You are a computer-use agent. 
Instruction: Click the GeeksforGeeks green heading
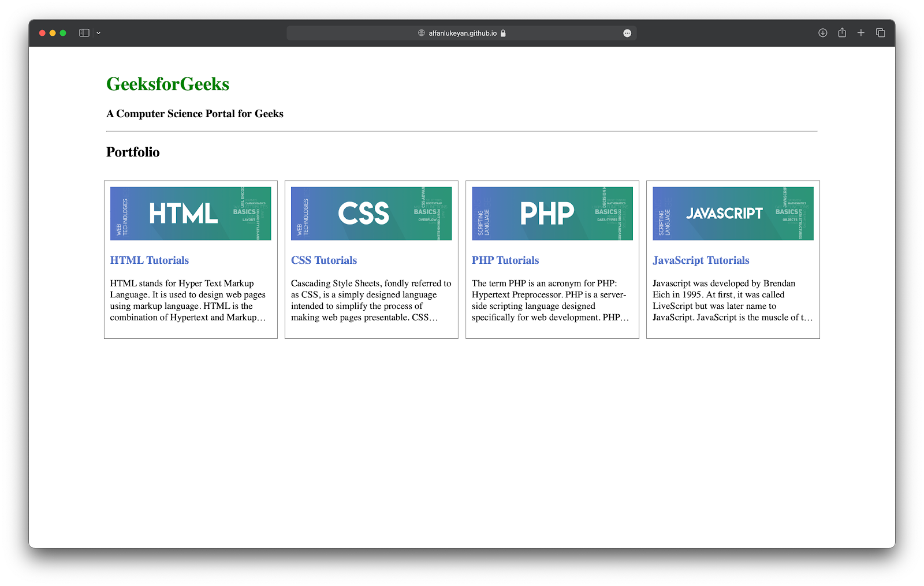(168, 84)
